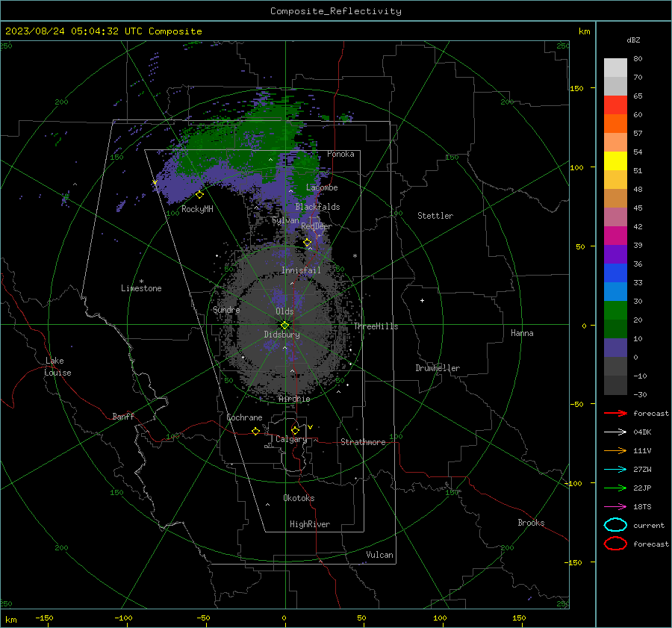Select the purple 36-39 dBZ swatch
Viewport: 672px width, 628px height.
(615, 254)
